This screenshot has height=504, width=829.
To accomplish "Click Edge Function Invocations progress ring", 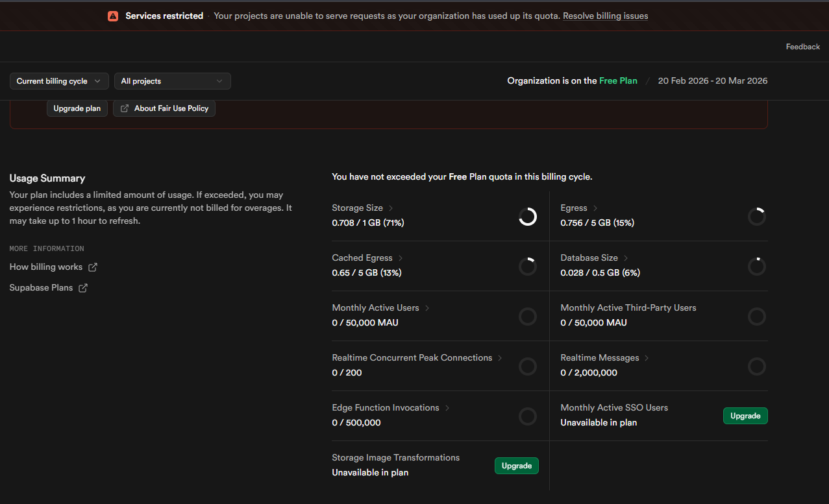I will point(528,416).
